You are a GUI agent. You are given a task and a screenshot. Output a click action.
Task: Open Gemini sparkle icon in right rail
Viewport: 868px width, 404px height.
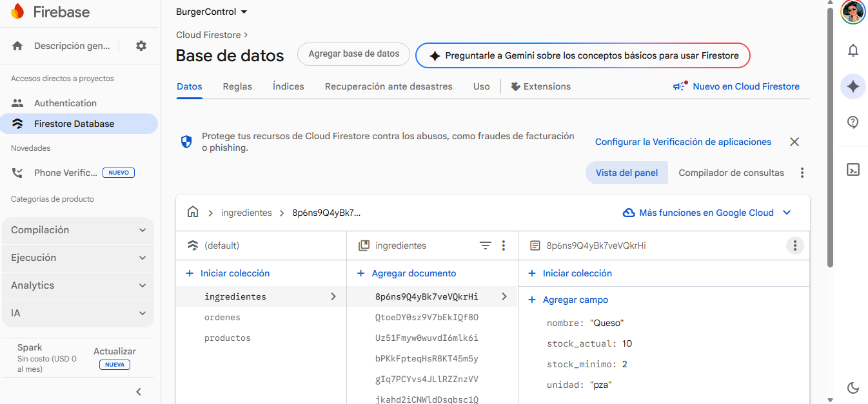tap(853, 86)
